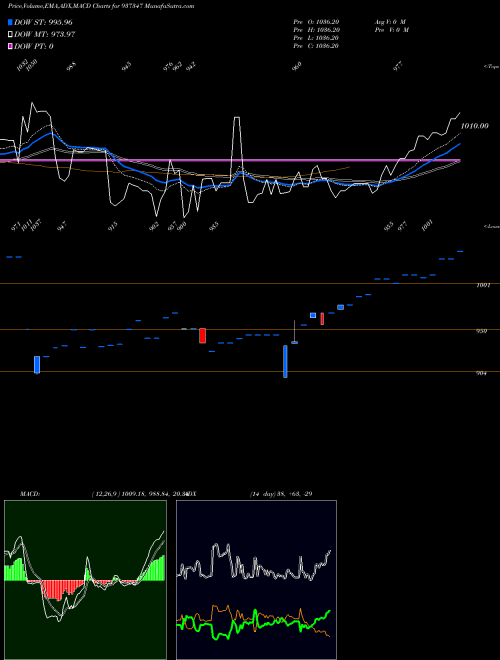This screenshot has width=500, height=660.
Task: Click the candle with the long upper wick
Action: pyautogui.click(x=295, y=332)
